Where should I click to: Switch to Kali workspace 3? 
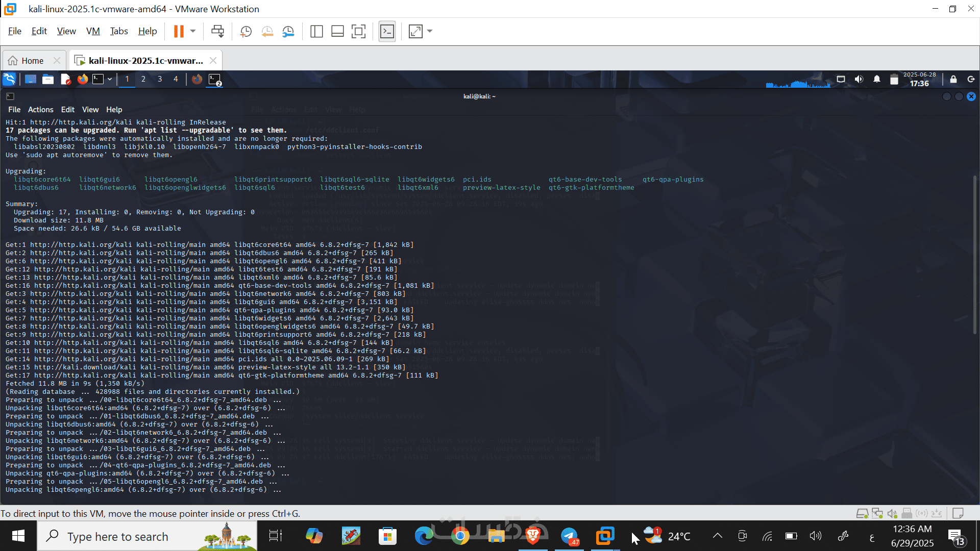point(160,79)
